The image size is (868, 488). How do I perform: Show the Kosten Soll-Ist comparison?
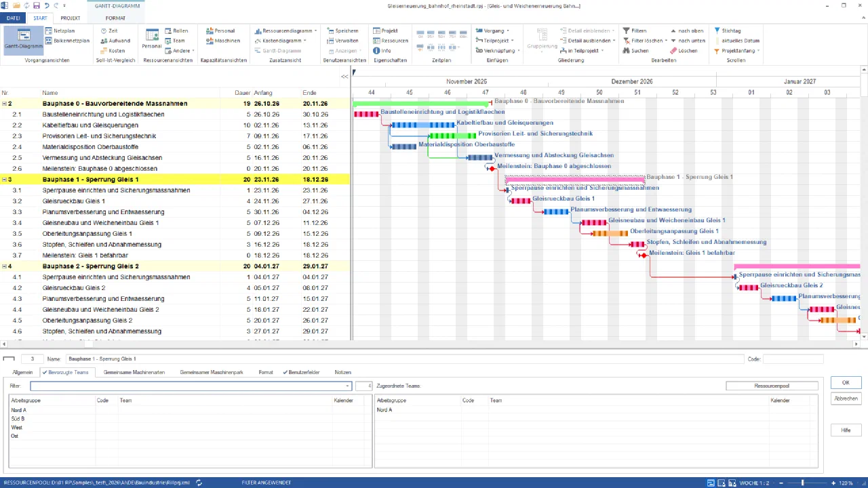[x=112, y=51]
